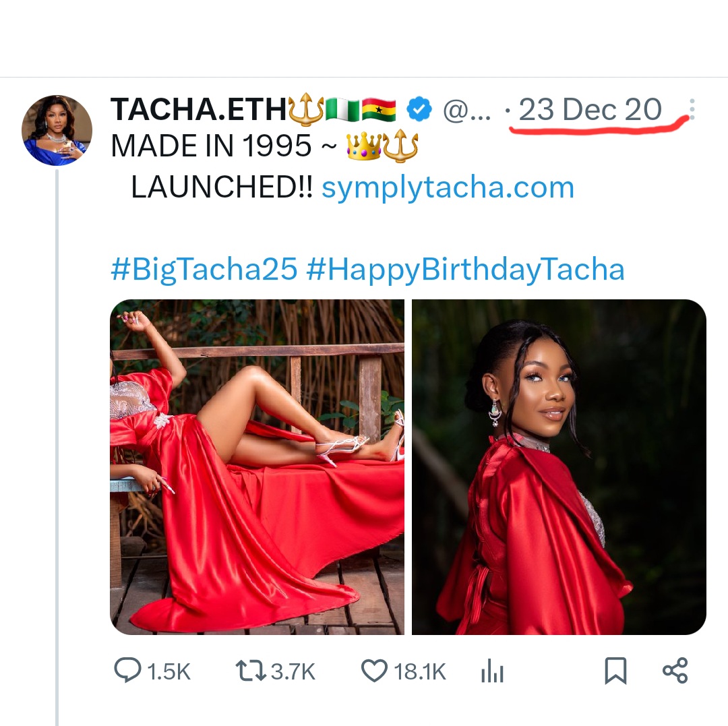Viewport: 728px width, 726px height.
Task: Click the TACHA.ETH display name
Action: point(198,109)
